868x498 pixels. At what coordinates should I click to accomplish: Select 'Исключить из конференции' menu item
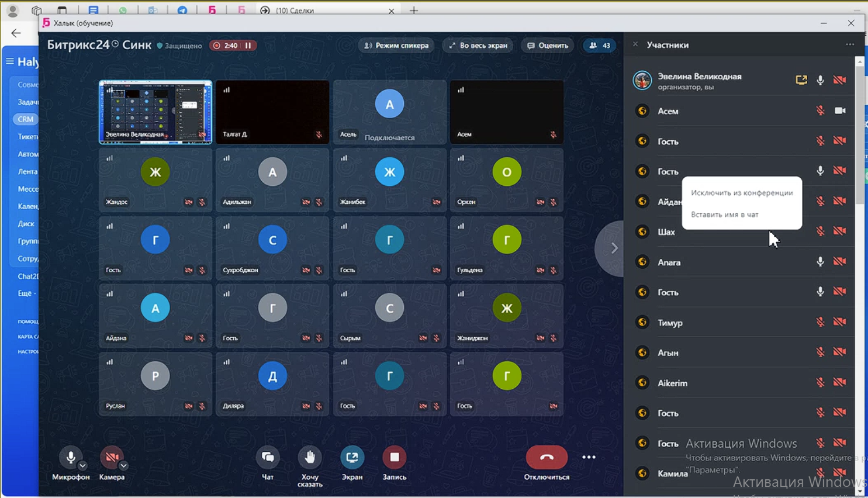pos(742,193)
